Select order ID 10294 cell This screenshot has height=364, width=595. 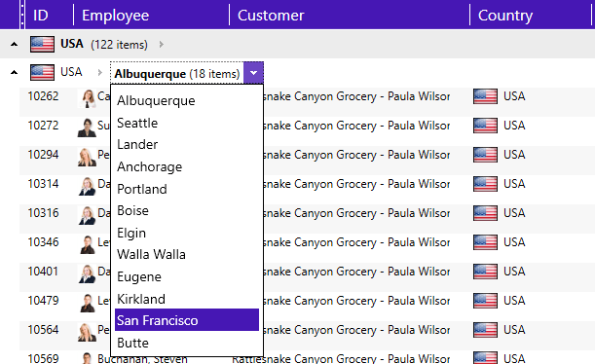[43, 155]
